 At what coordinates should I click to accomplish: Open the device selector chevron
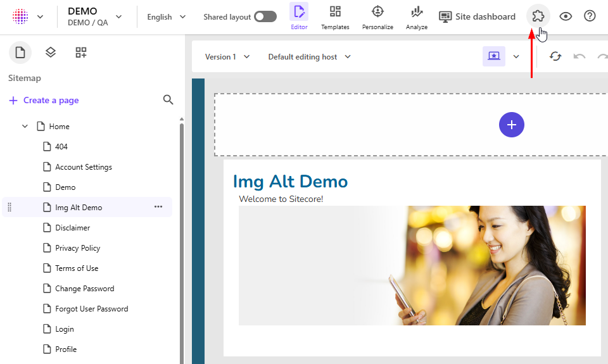tap(516, 56)
